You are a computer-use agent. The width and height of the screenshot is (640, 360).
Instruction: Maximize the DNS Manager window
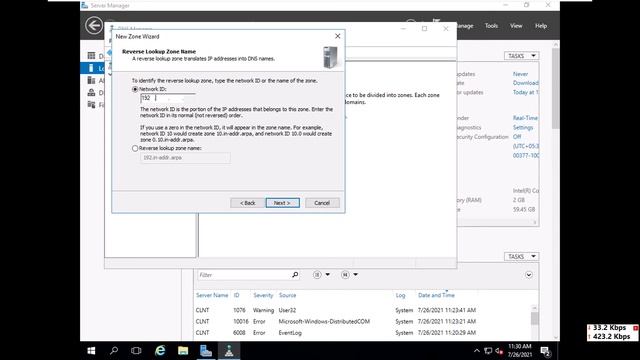[424, 29]
